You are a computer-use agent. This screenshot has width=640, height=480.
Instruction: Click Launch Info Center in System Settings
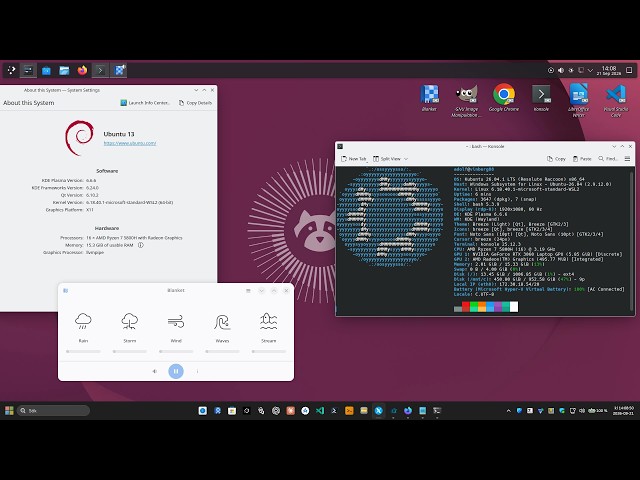145,103
